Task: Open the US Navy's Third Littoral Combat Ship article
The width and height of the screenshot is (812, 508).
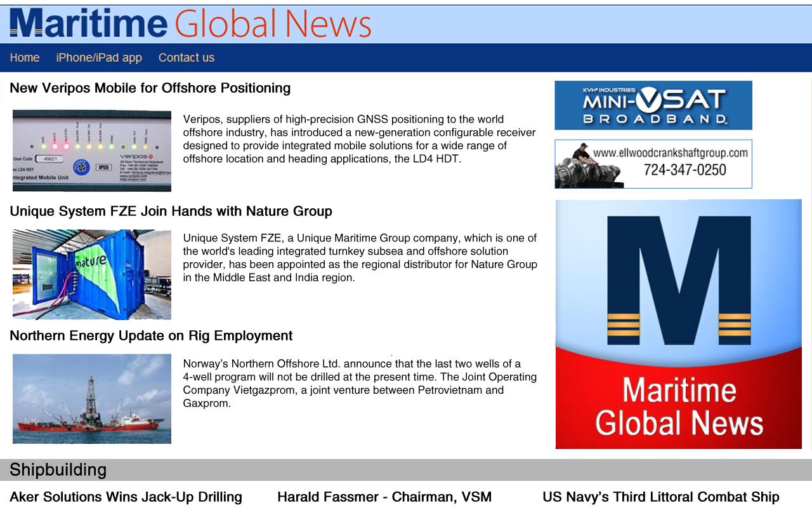Action: (x=661, y=497)
